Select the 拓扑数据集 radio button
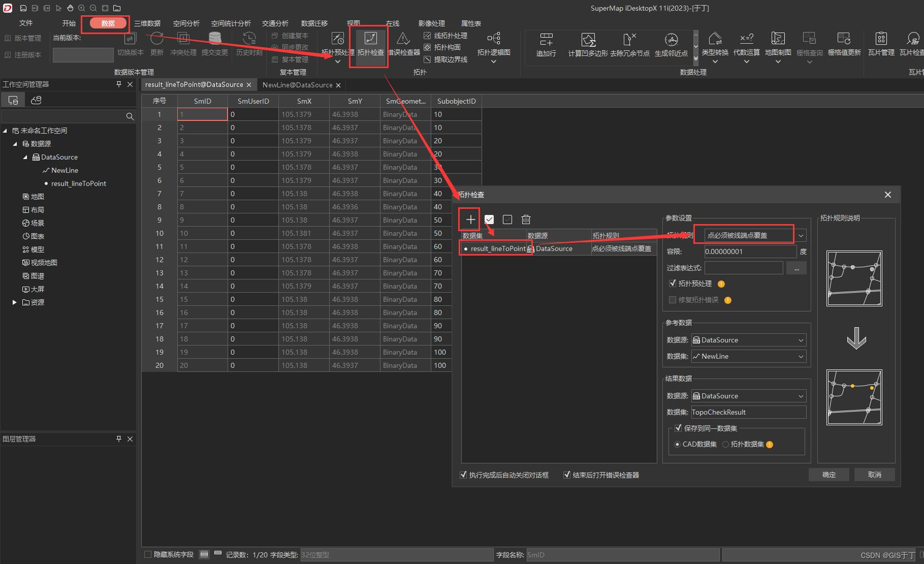Viewport: 924px width, 564px height. click(x=725, y=445)
